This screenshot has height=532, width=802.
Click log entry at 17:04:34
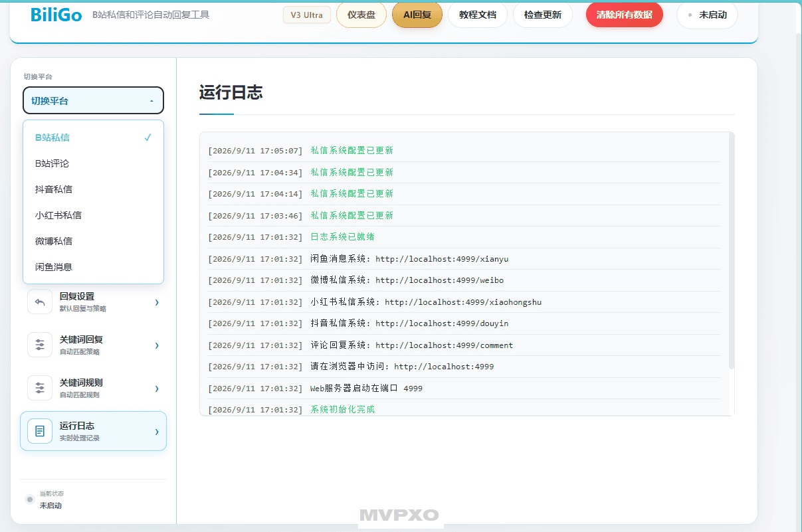point(464,173)
